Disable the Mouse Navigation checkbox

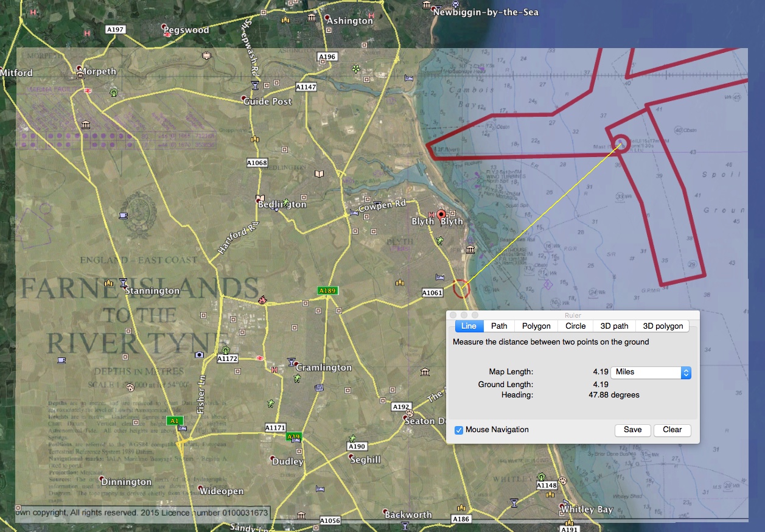[x=459, y=430]
